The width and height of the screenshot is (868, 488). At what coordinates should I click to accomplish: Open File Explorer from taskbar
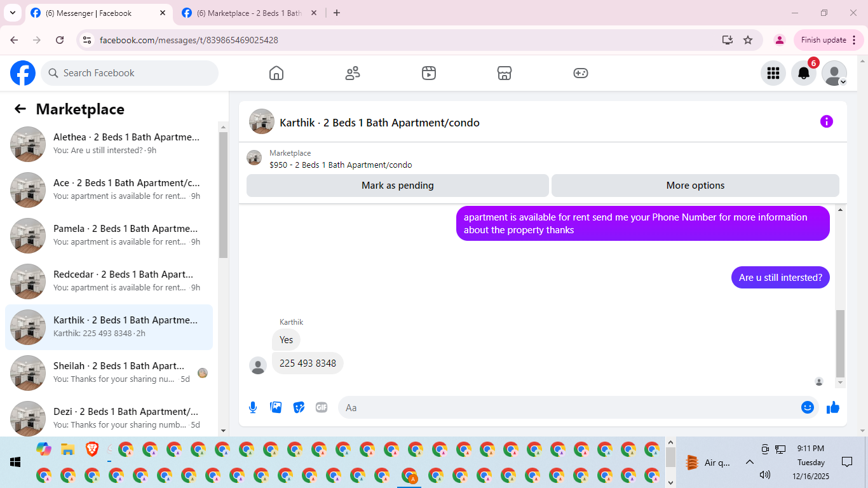pyautogui.click(x=67, y=450)
